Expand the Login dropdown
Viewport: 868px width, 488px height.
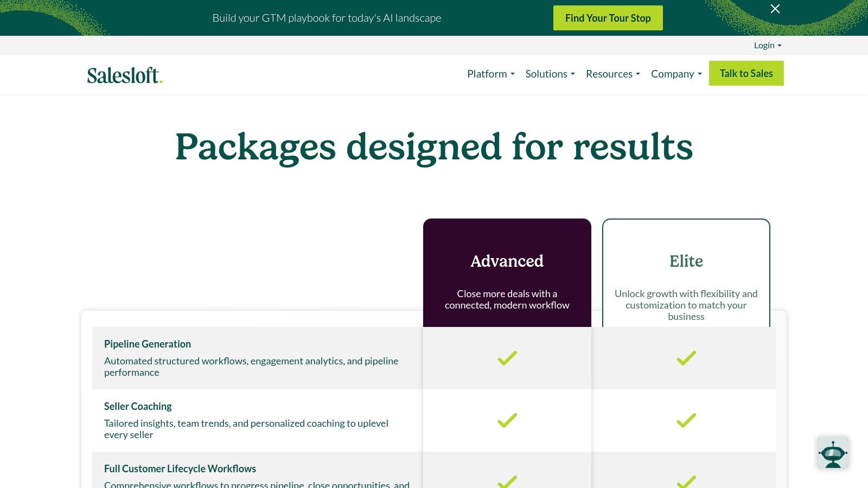pos(767,46)
